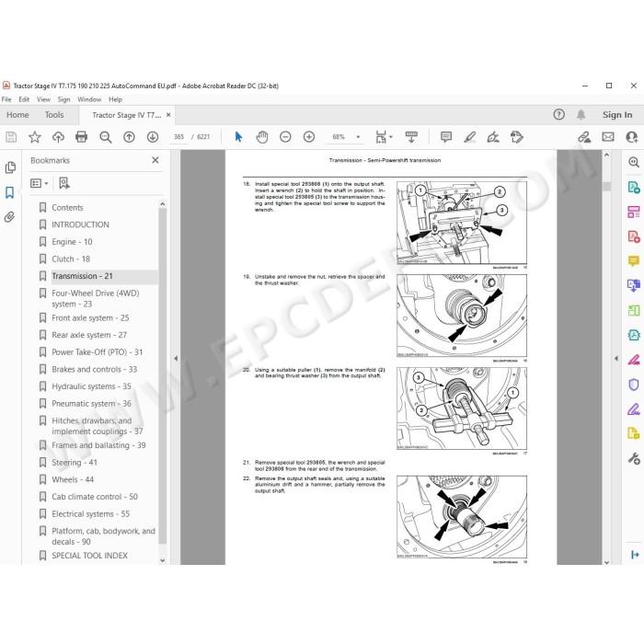Viewport: 644px width, 644px height.
Task: Open Steering - 41 bookmark
Action: pyautogui.click(x=75, y=463)
